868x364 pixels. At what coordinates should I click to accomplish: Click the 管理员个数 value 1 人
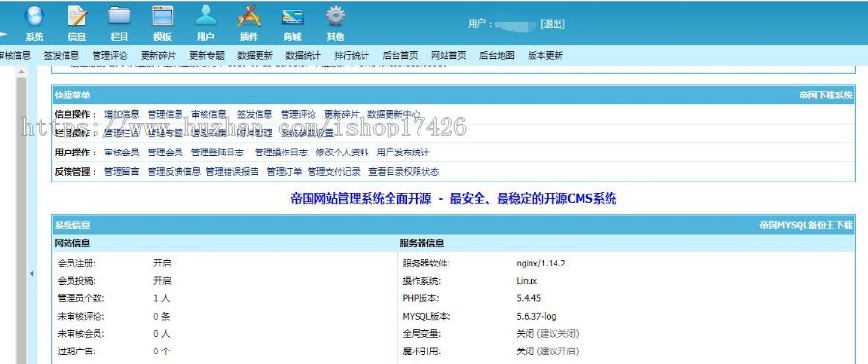[x=162, y=298]
